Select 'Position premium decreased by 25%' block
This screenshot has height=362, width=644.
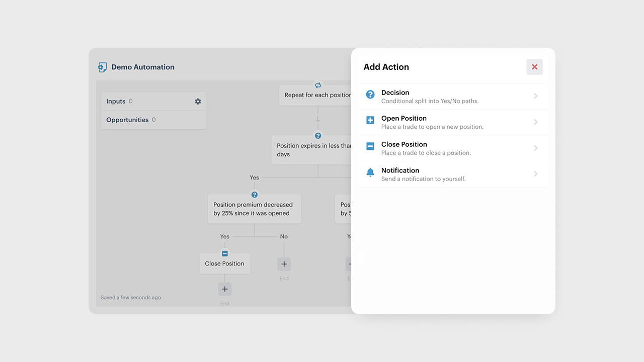point(255,209)
